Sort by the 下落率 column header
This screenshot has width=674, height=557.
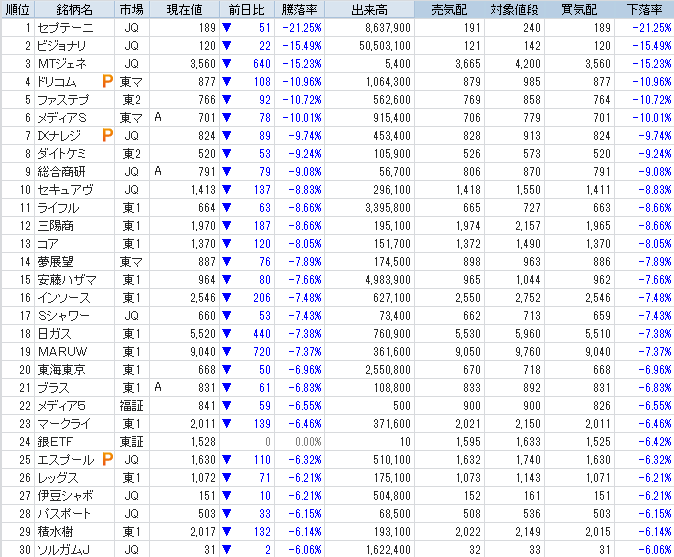pyautogui.click(x=644, y=9)
